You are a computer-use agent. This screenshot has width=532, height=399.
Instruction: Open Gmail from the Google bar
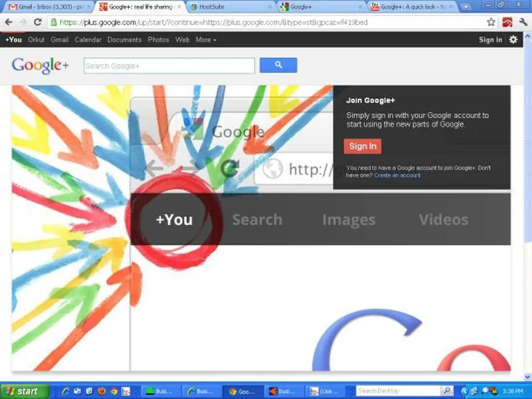59,39
